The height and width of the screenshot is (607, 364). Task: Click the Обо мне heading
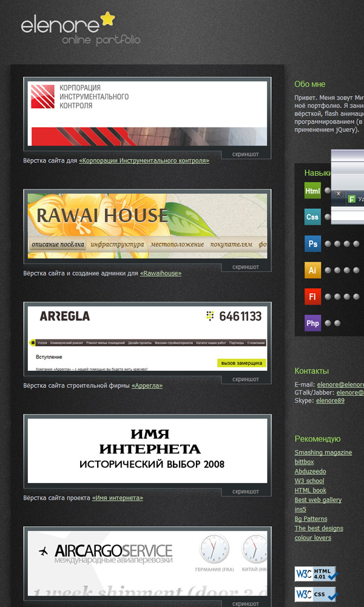pyautogui.click(x=310, y=84)
